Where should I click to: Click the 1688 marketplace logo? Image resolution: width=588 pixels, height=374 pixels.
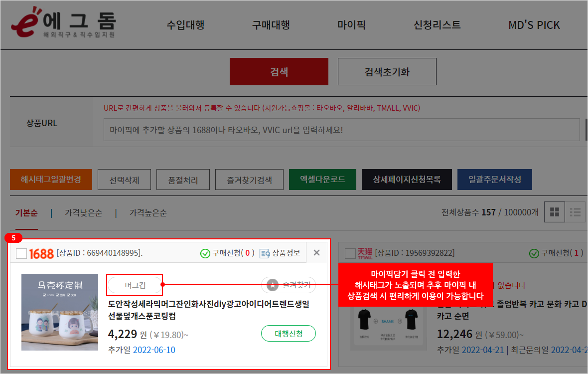click(x=41, y=253)
